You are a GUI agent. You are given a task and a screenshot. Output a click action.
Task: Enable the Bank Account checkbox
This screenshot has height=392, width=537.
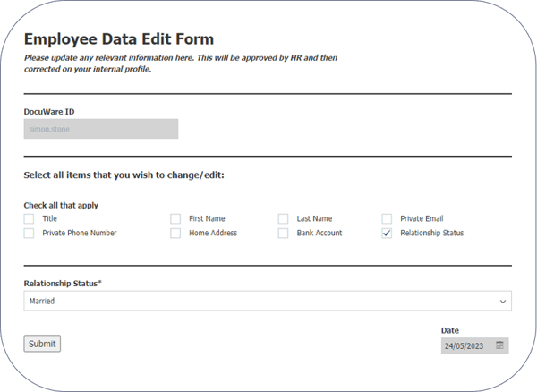click(283, 233)
